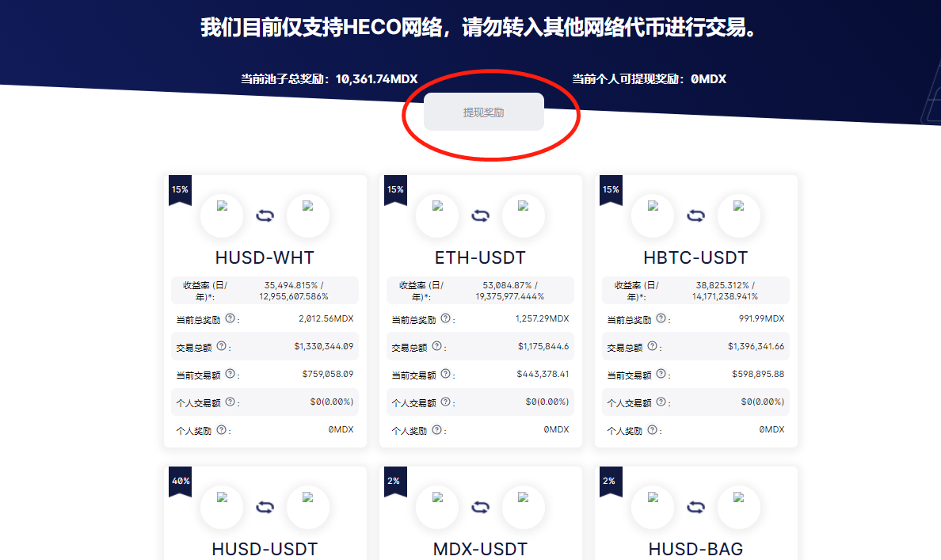
Task: Select the HUSD-WHT pair title
Action: point(265,257)
